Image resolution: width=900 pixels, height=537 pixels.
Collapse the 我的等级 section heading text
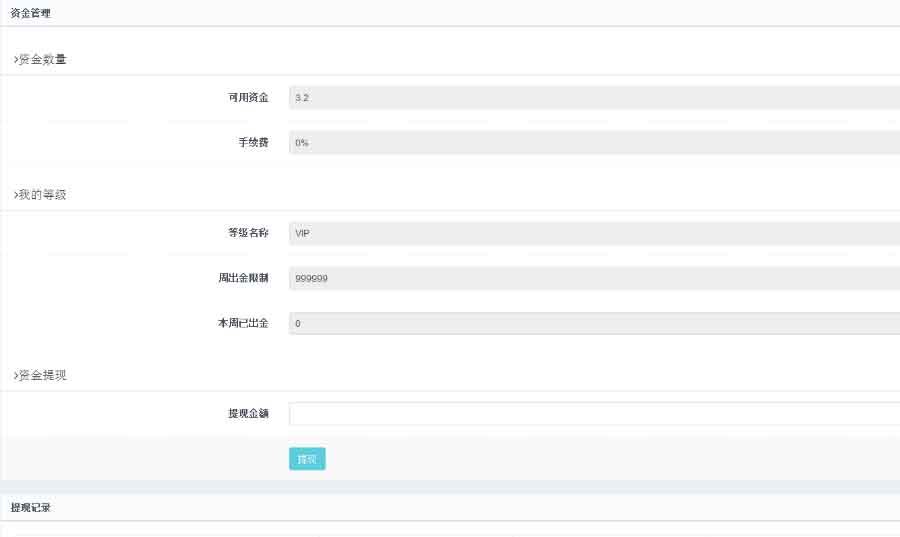[x=43, y=195]
